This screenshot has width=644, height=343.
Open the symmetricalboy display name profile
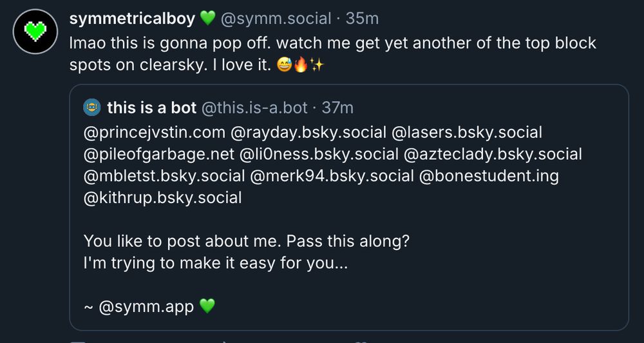(132, 19)
